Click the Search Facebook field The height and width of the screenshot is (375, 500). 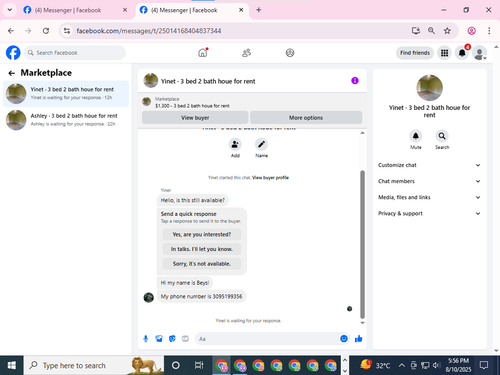pos(75,53)
